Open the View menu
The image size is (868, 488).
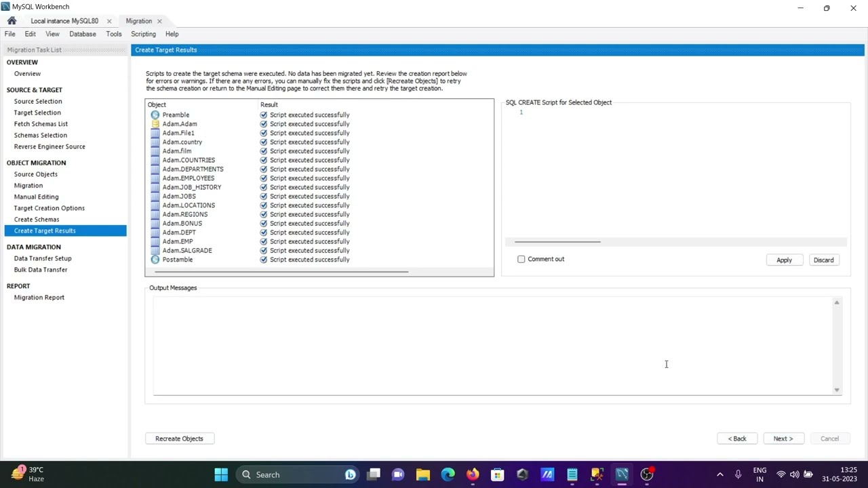tap(52, 34)
